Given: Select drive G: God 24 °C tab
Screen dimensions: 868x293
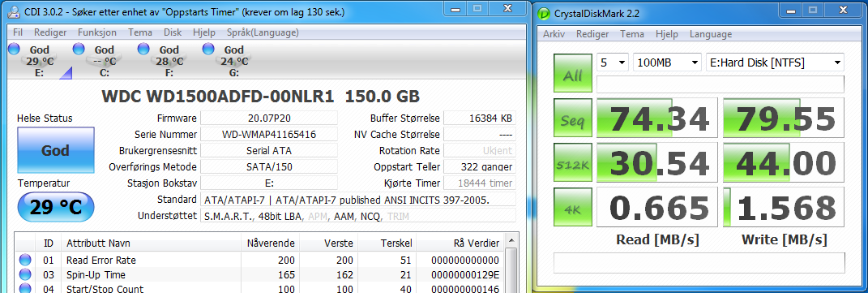Looking at the screenshot, I should pos(233,61).
